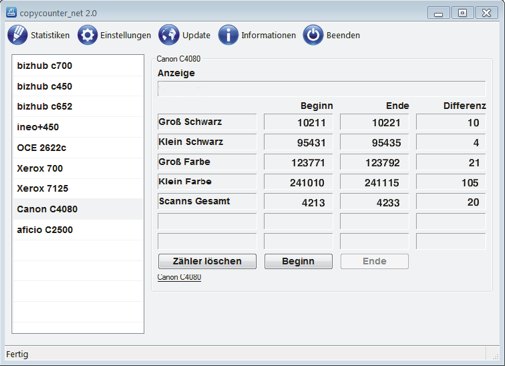Choose bizhub c652 from the list
The image size is (505, 366).
click(78, 106)
